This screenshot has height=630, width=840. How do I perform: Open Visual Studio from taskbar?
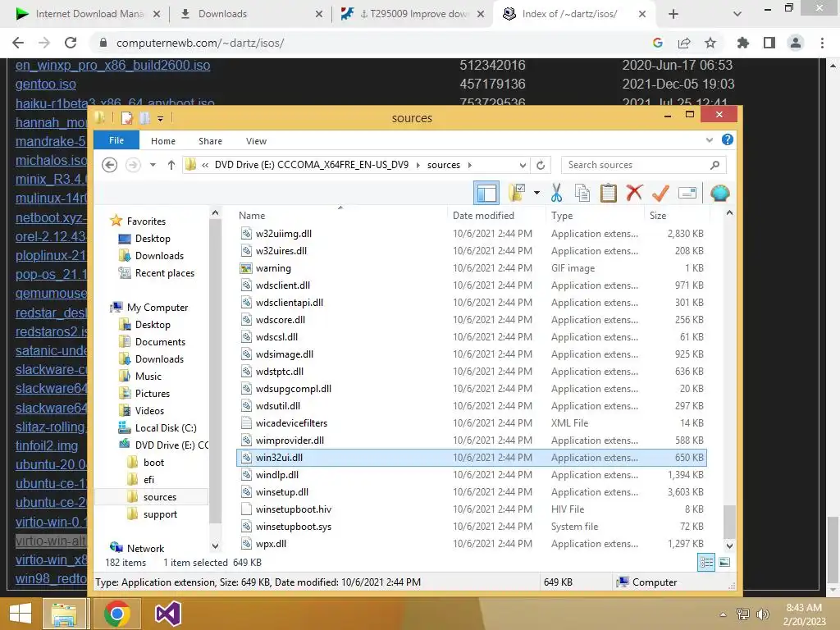click(x=167, y=614)
